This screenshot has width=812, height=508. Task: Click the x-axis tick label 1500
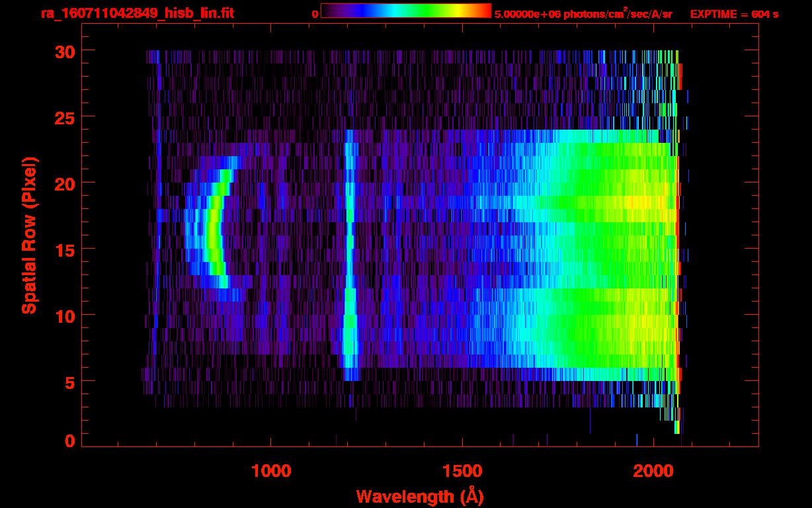462,471
